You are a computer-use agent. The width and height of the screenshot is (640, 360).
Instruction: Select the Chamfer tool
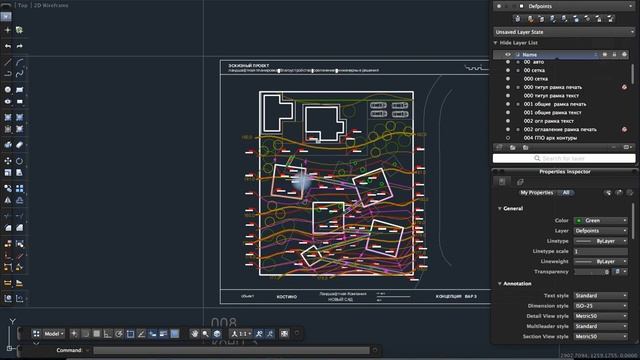tap(20, 228)
